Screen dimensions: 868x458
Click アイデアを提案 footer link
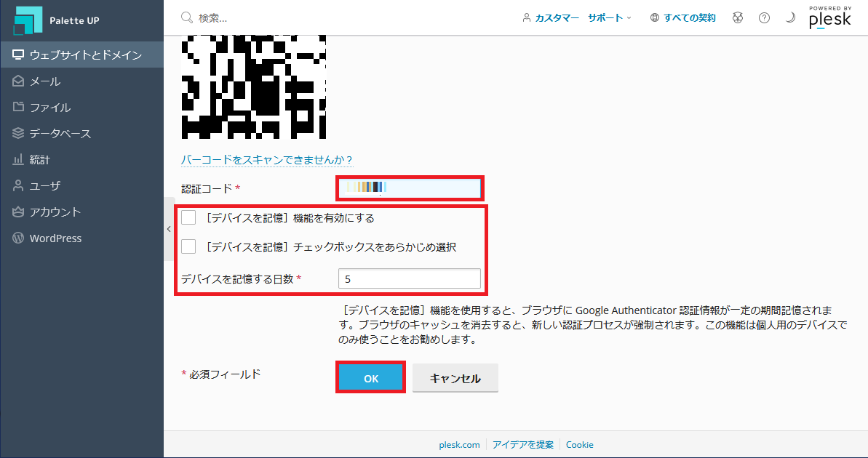pyautogui.click(x=523, y=444)
